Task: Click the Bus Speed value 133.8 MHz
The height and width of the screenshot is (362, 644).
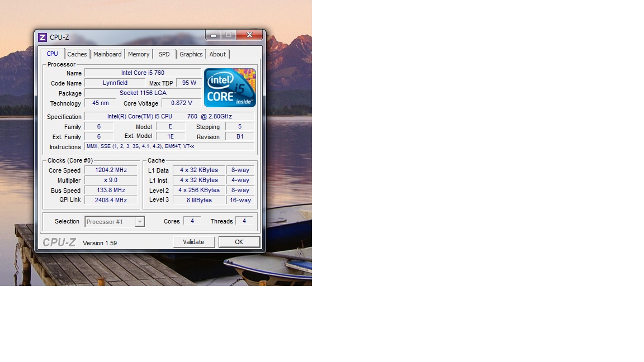Action: click(x=111, y=190)
